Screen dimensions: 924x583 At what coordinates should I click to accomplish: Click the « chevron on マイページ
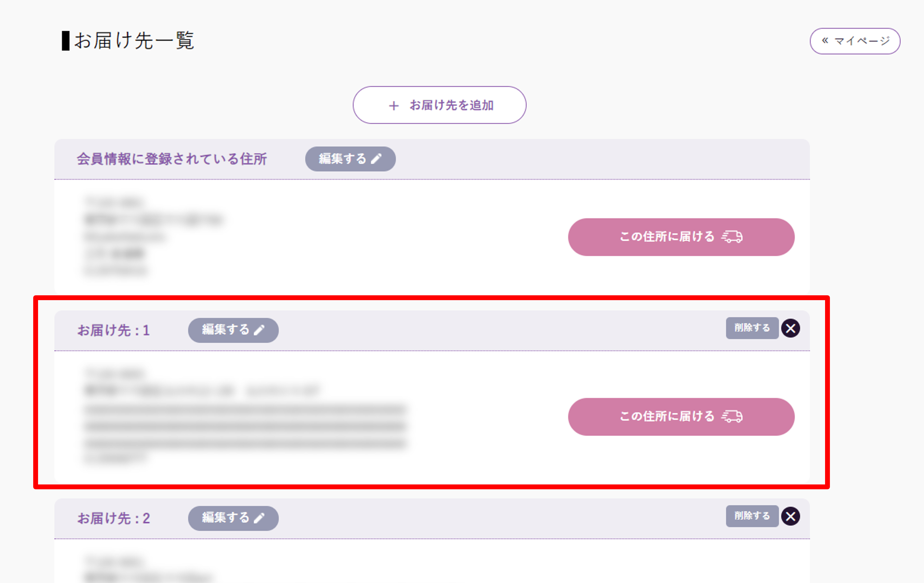click(825, 40)
